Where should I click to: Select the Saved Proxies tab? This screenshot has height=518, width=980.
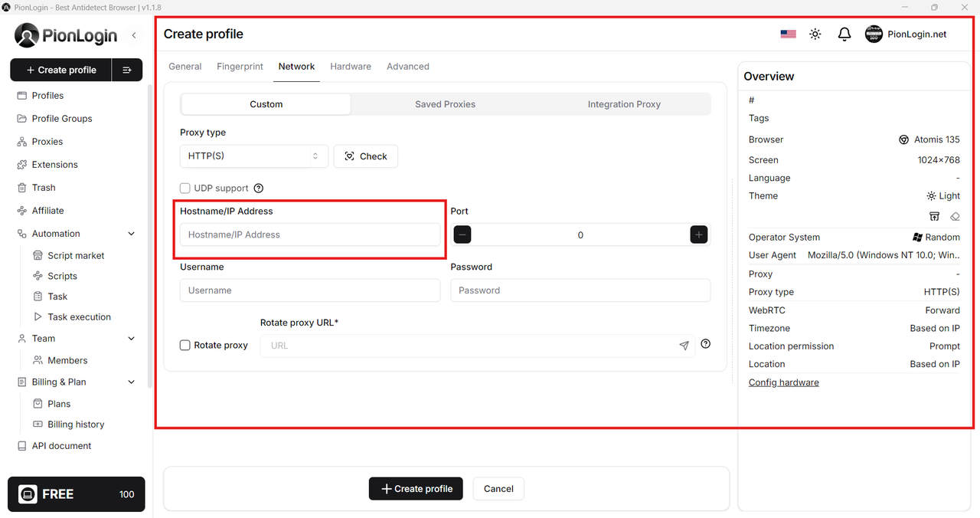445,104
